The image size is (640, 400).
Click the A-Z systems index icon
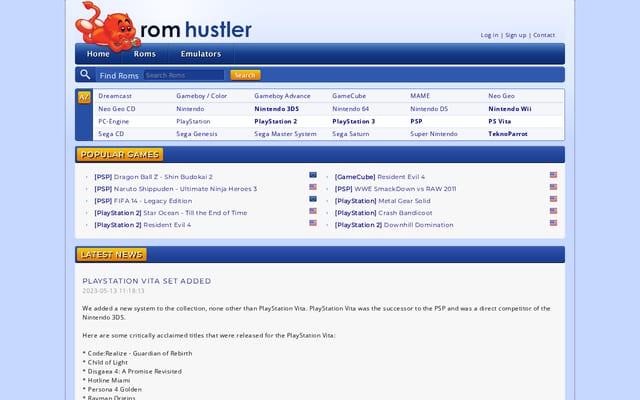[x=84, y=97]
